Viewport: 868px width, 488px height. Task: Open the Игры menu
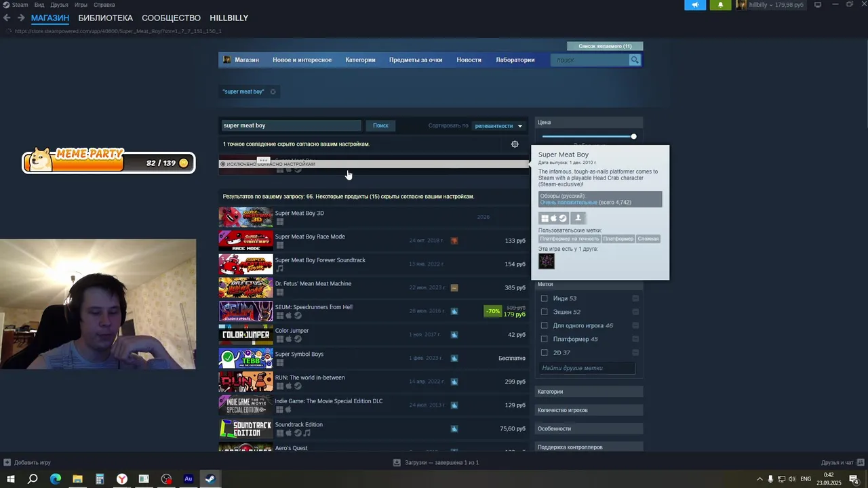(x=81, y=5)
